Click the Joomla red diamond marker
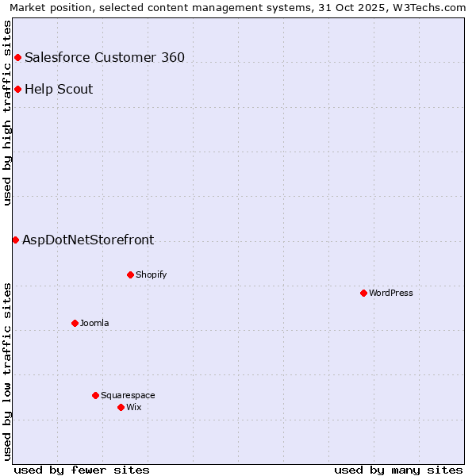Image resolution: width=476 pixels, height=476 pixels. pyautogui.click(x=75, y=323)
